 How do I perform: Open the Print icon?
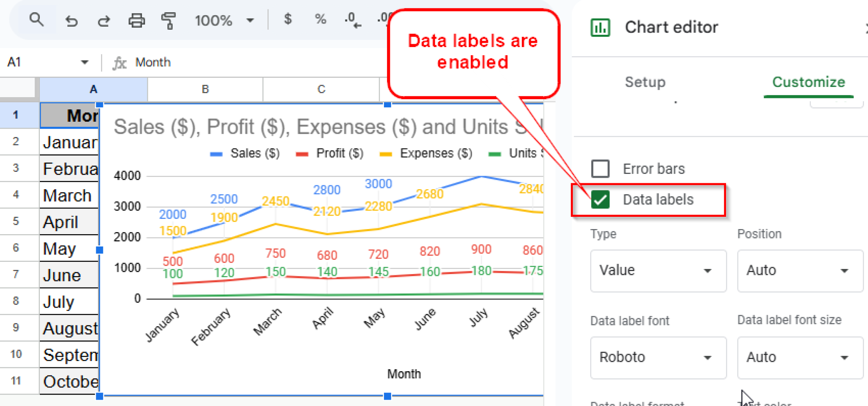coord(136,20)
